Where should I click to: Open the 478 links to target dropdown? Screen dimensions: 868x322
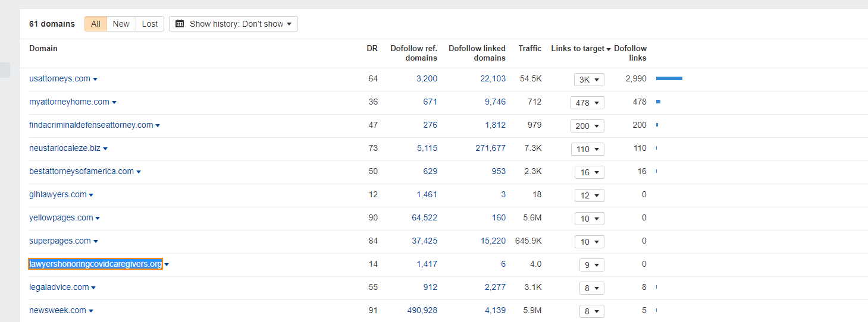click(587, 102)
